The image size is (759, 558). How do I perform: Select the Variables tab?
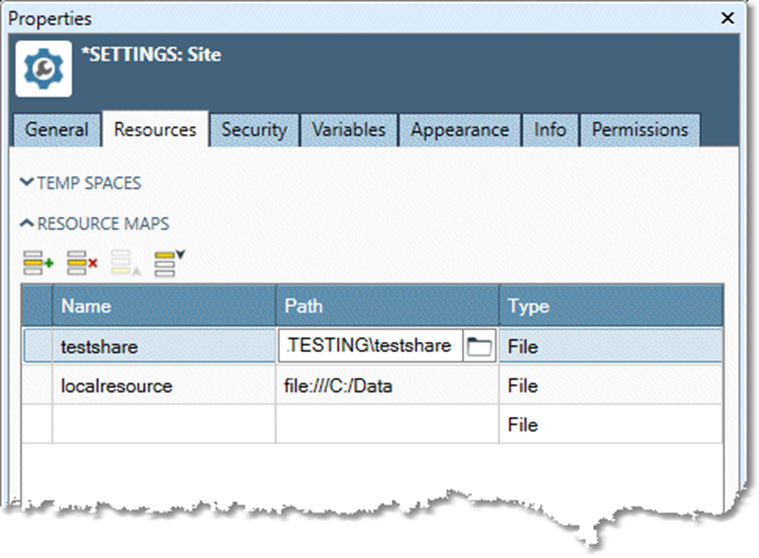[x=348, y=130]
